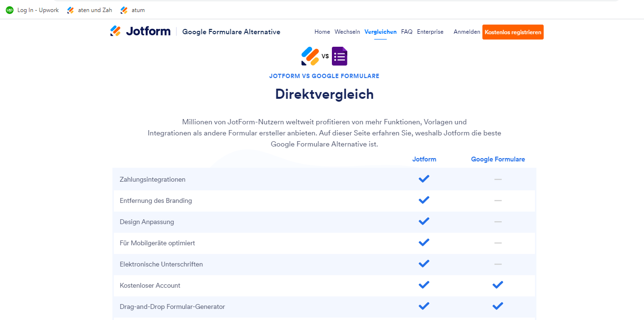Viewport: 644px width, 320px height.
Task: Click the purple Google Forms icon
Action: pyautogui.click(x=340, y=56)
